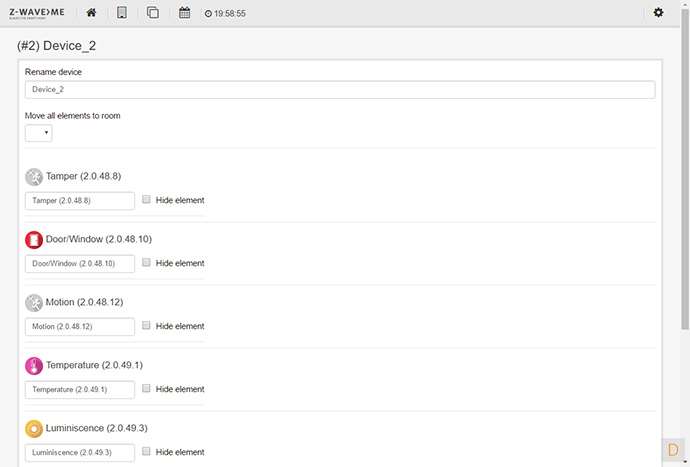Click the red Door/Window sensor icon
The height and width of the screenshot is (467, 690).
pos(34,240)
